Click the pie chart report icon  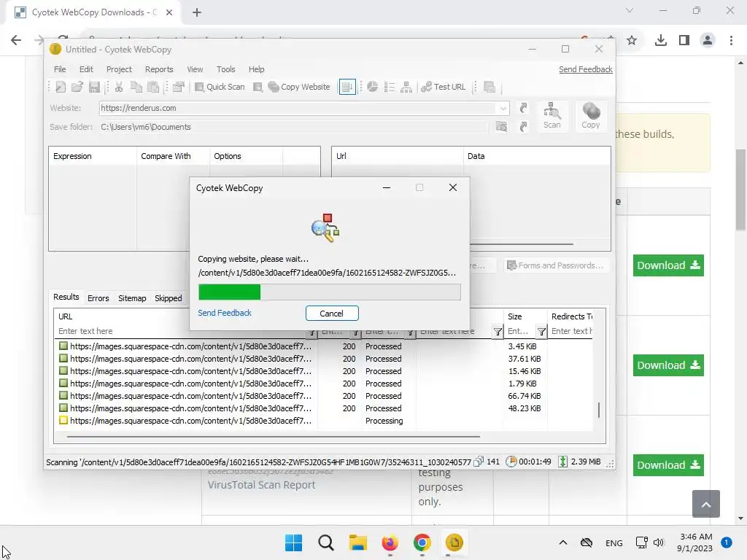tap(373, 87)
